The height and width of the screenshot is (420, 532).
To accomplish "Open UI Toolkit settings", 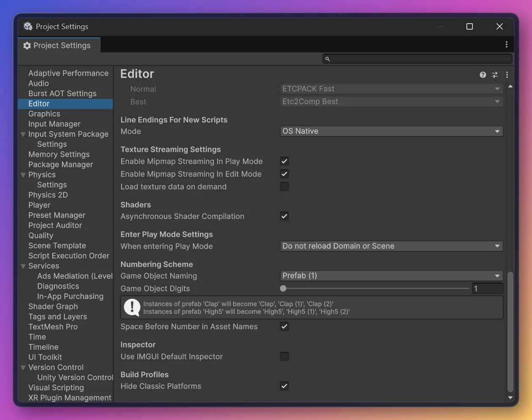I will click(x=45, y=357).
